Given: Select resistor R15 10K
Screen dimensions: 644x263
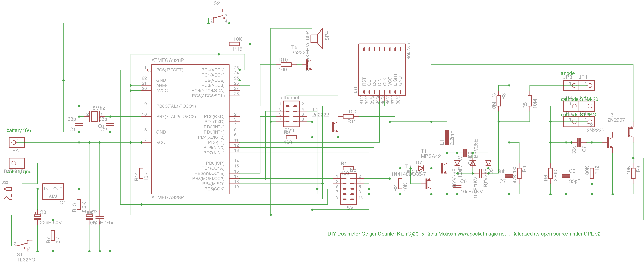Looking at the screenshot, I should pos(234,44).
